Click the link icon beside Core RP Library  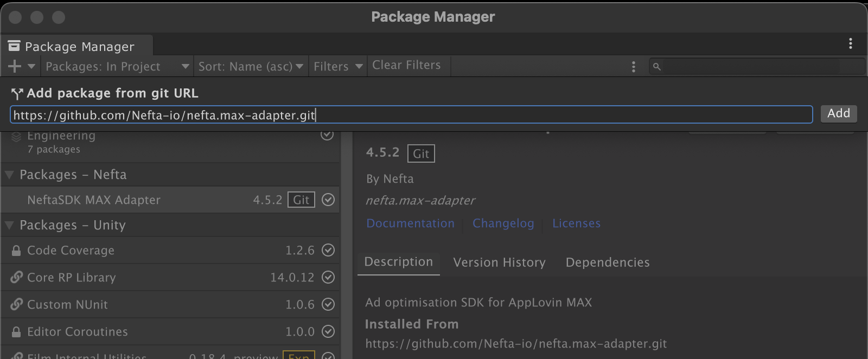pyautogui.click(x=16, y=277)
